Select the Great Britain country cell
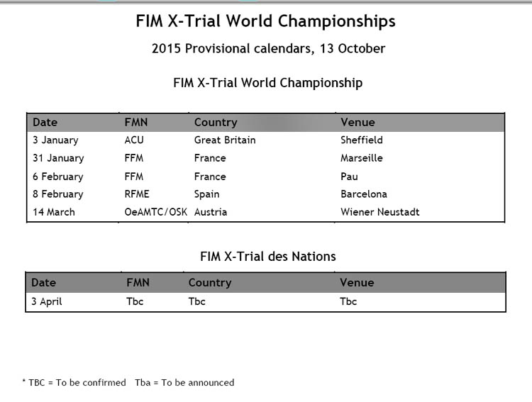 click(225, 140)
